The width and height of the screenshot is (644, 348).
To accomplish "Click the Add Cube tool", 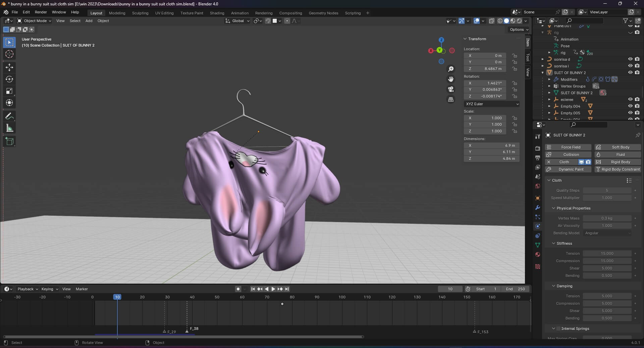I will 9,141.
